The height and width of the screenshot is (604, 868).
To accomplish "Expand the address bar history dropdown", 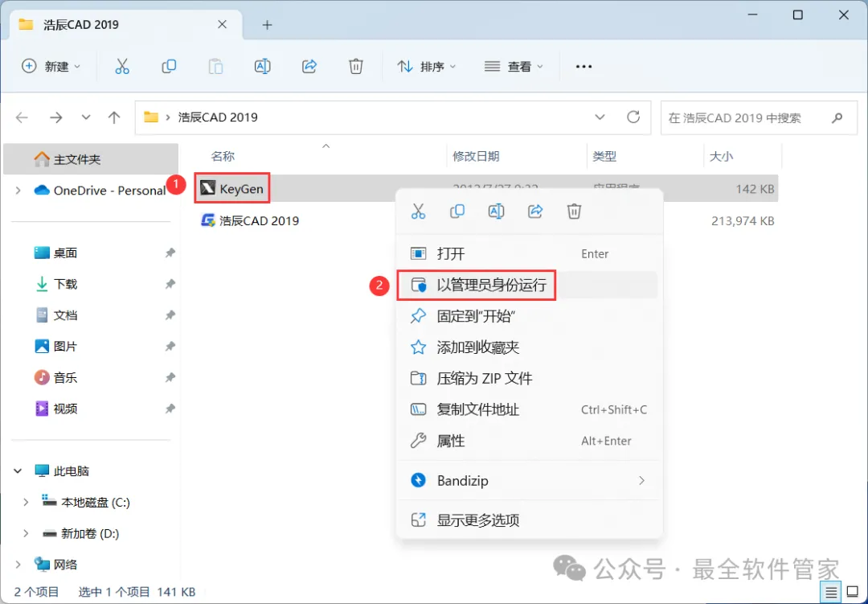I will [600, 117].
